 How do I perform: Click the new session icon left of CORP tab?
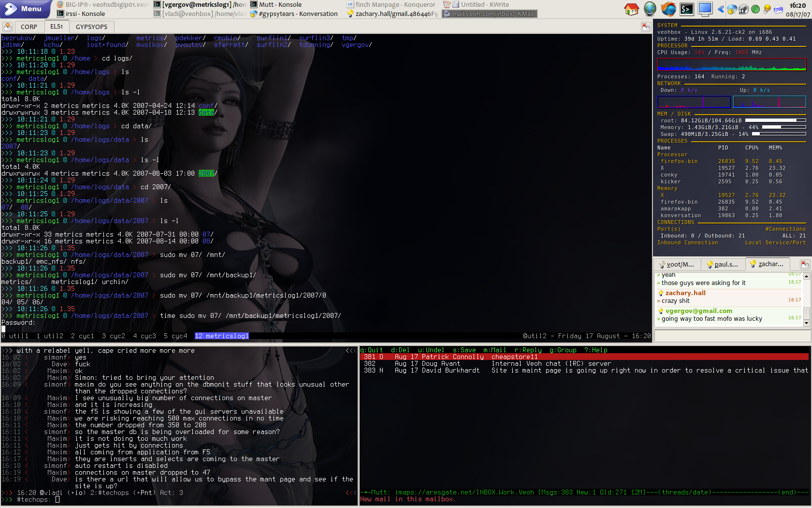coord(7,27)
